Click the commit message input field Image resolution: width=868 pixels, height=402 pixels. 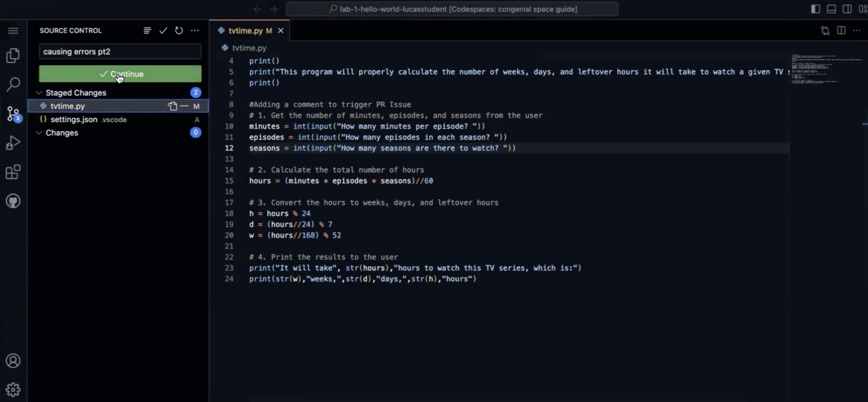click(120, 51)
